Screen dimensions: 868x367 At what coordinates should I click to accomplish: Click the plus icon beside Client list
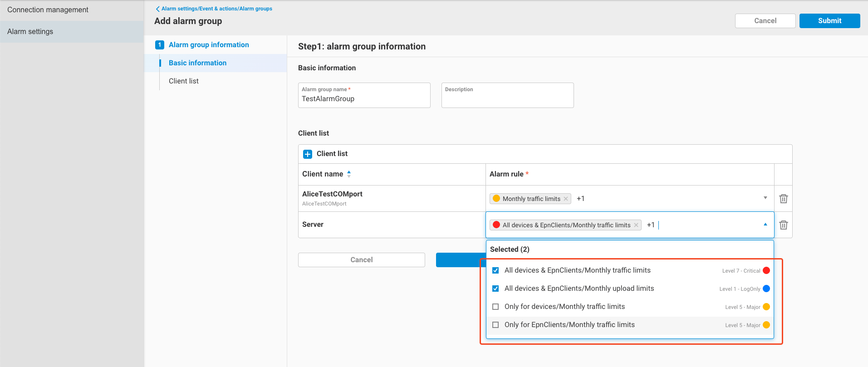[x=308, y=154]
